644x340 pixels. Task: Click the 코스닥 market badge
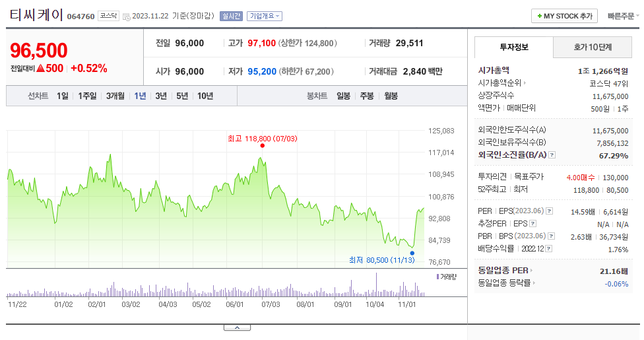point(108,16)
